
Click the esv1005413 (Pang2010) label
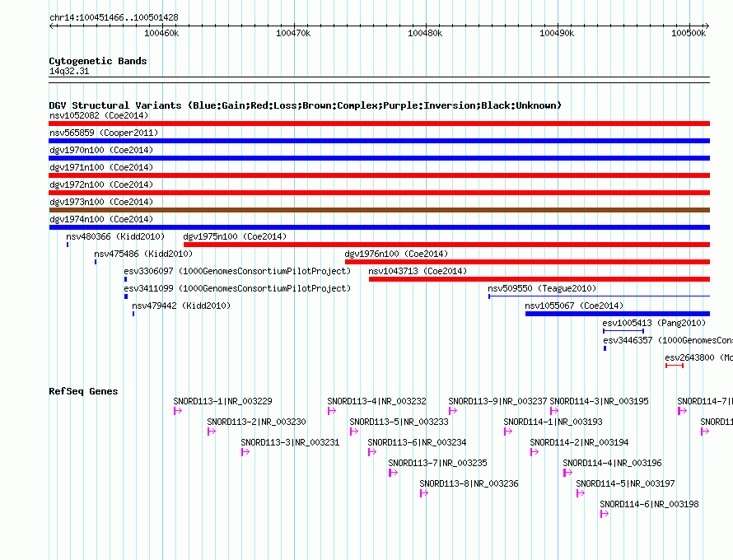click(654, 323)
